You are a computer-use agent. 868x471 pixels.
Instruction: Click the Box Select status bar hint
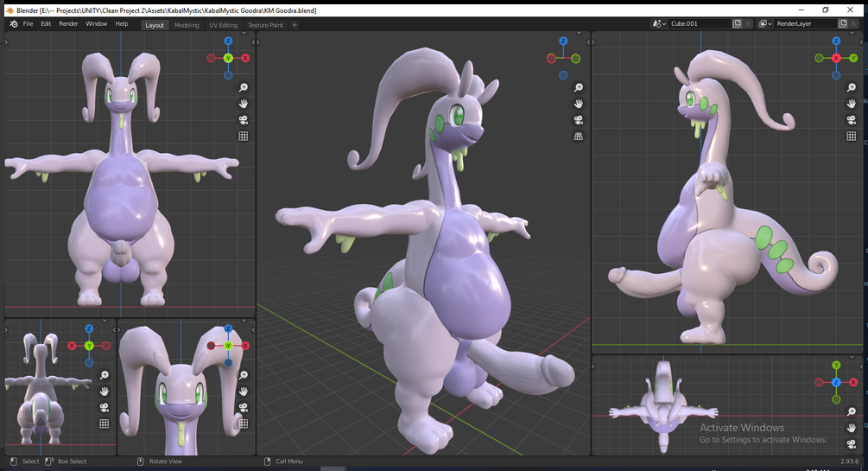coord(72,461)
